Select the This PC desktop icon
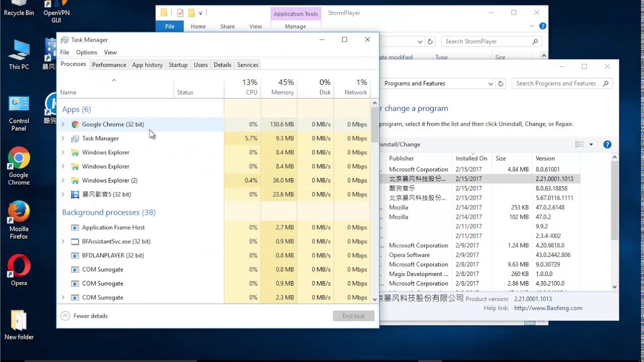 click(19, 54)
